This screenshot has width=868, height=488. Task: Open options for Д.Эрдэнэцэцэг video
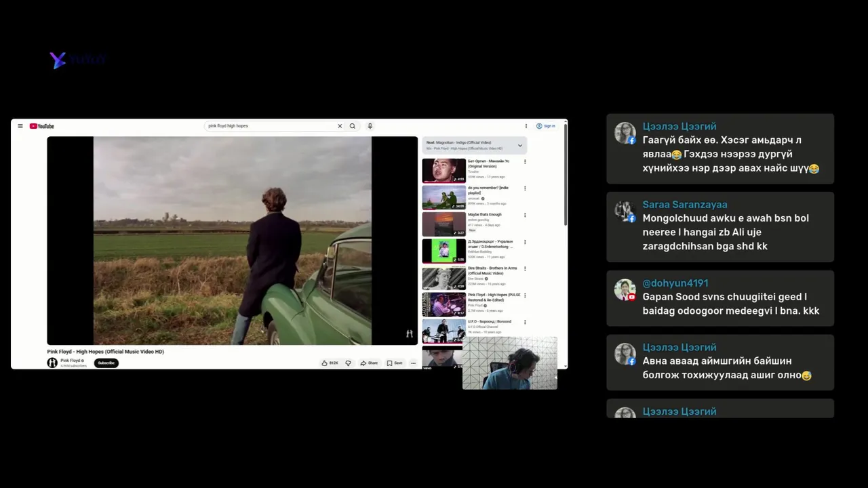coord(525,242)
